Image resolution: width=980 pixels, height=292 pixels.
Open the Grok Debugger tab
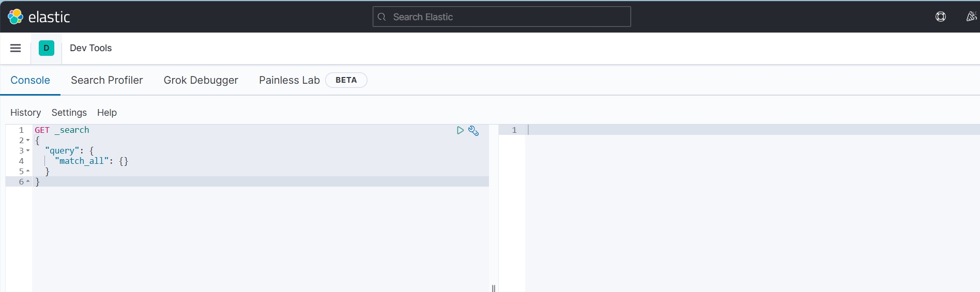pos(201,80)
